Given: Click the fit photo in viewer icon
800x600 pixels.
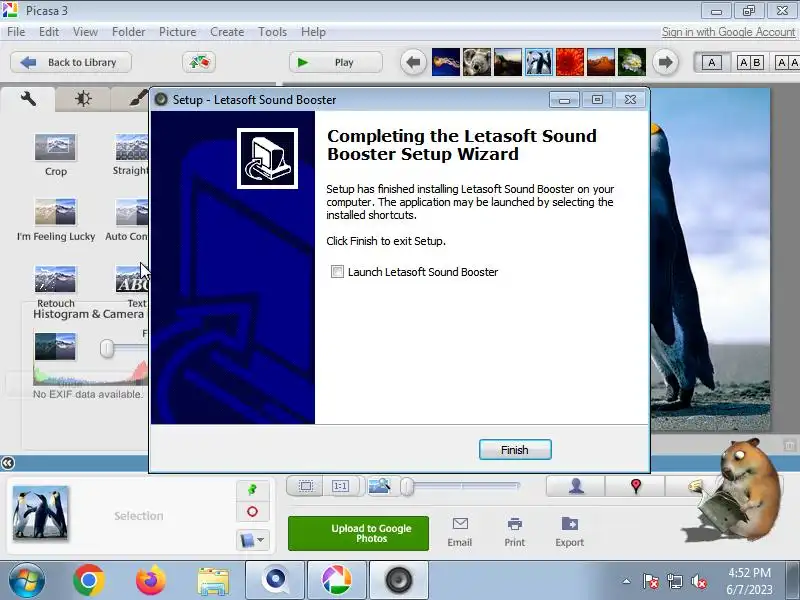Looking at the screenshot, I should (305, 486).
